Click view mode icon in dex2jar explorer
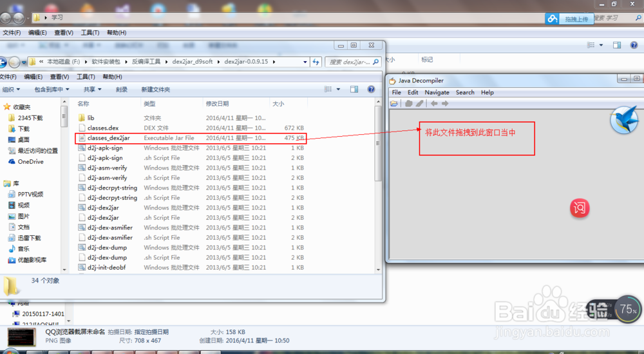Viewport: 644px width, 354px height. [328, 89]
